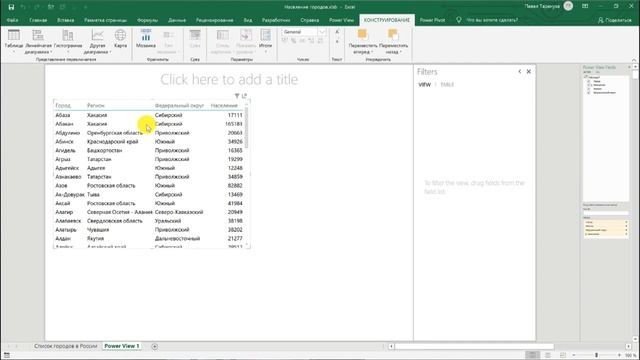This screenshot has width=640, height=360.
Task: Select the Таблица visualization button
Action: (13, 41)
